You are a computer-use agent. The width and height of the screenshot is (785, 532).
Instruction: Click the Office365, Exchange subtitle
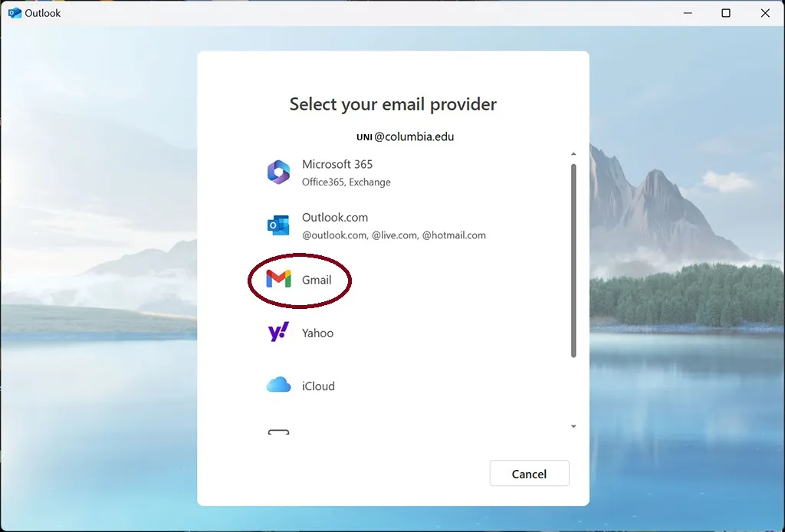coord(346,182)
